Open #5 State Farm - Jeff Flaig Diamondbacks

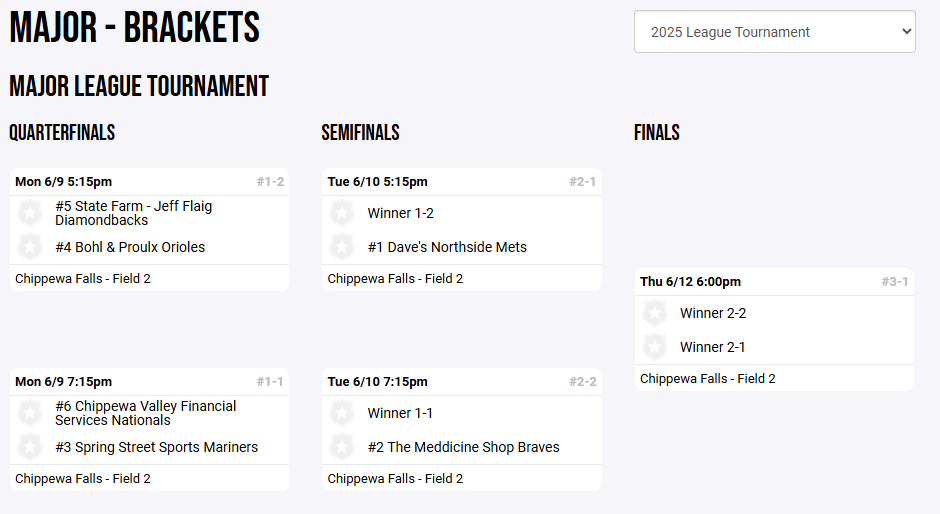click(x=133, y=213)
